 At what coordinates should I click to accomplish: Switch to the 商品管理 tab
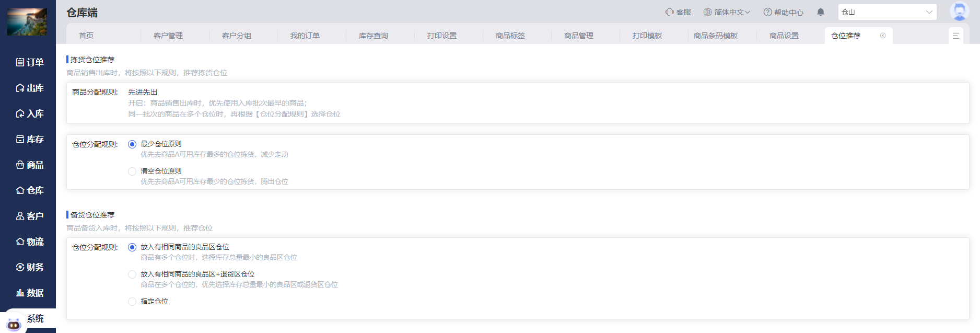point(578,36)
